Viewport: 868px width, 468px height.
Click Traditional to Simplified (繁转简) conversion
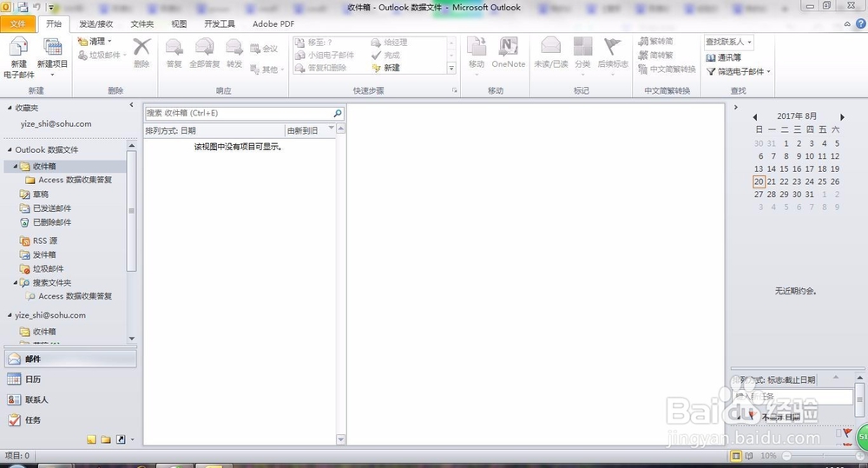click(655, 42)
